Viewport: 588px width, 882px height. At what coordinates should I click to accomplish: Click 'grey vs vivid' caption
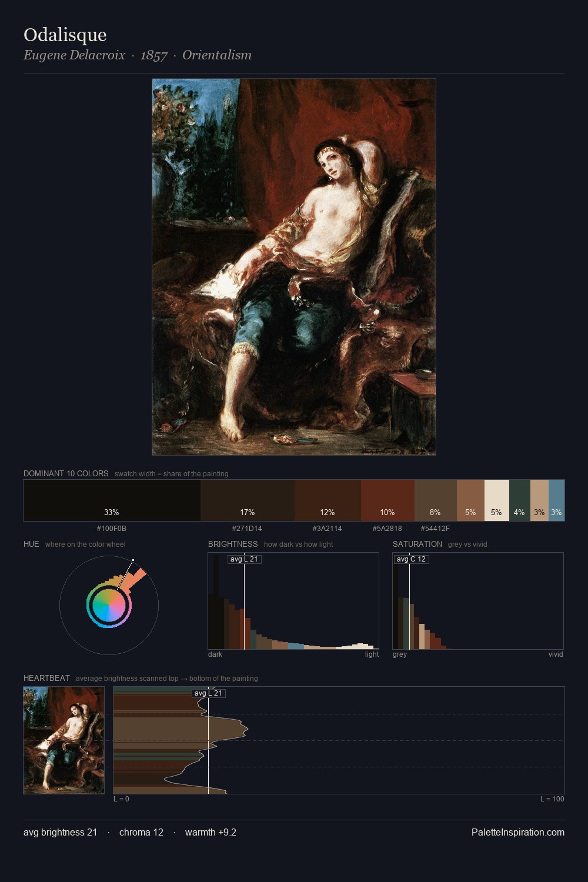(x=467, y=544)
